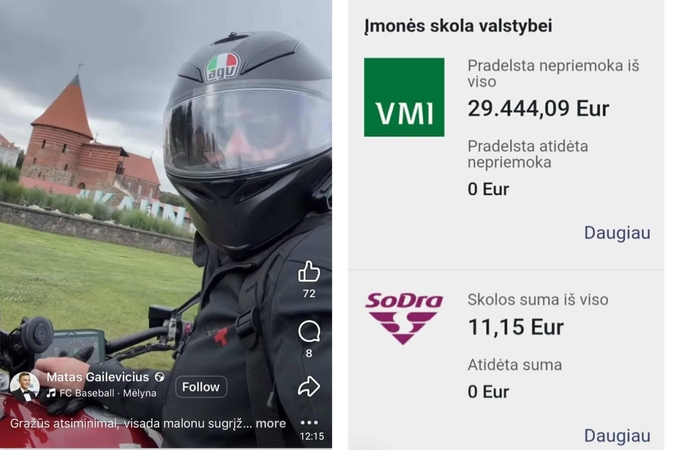Open the FC Baseball · Mėlyna audio track

click(108, 393)
